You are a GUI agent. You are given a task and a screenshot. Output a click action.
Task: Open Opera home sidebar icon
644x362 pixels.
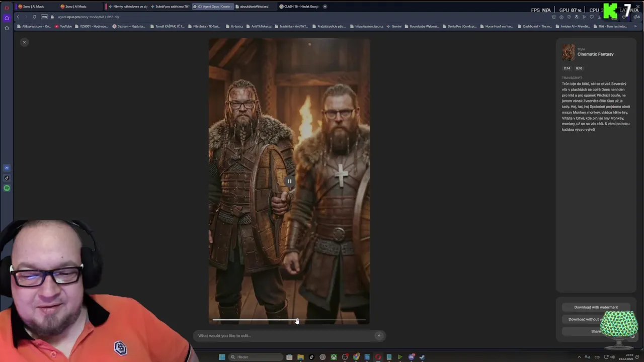coord(7,18)
